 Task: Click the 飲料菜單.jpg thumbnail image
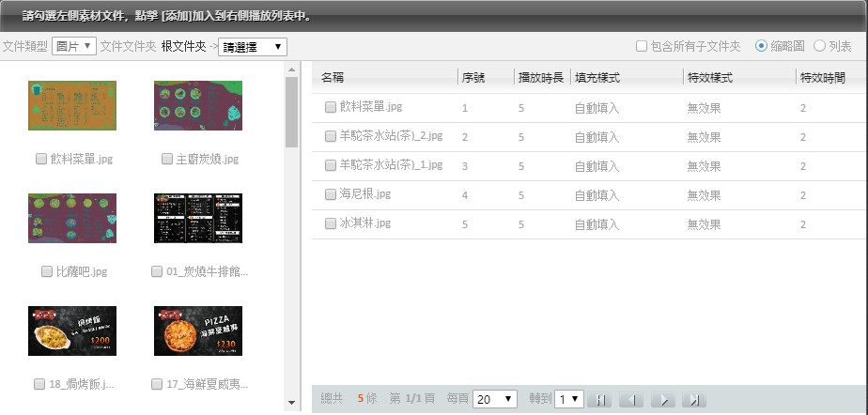(72, 105)
